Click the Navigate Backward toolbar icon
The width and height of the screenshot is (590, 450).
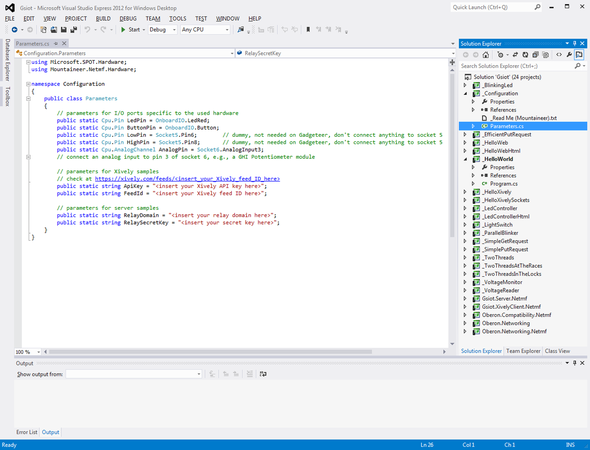click(14, 30)
